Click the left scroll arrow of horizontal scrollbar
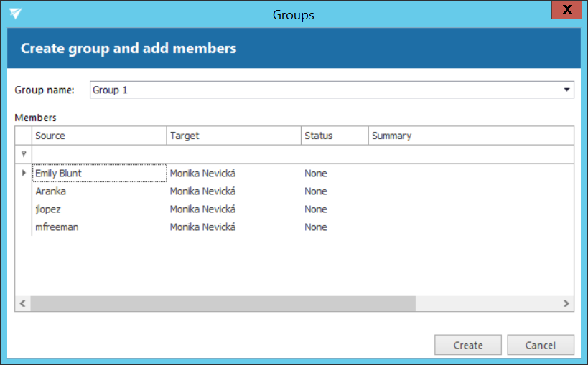 pyautogui.click(x=23, y=303)
